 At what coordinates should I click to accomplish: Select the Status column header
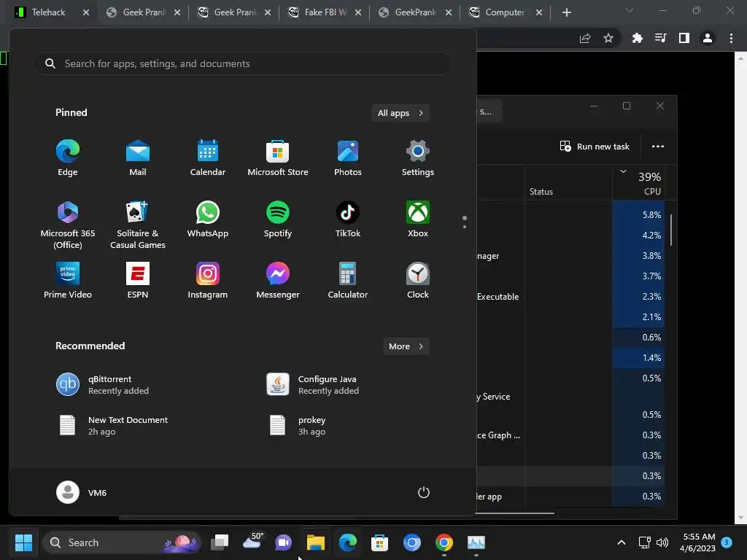click(568, 183)
